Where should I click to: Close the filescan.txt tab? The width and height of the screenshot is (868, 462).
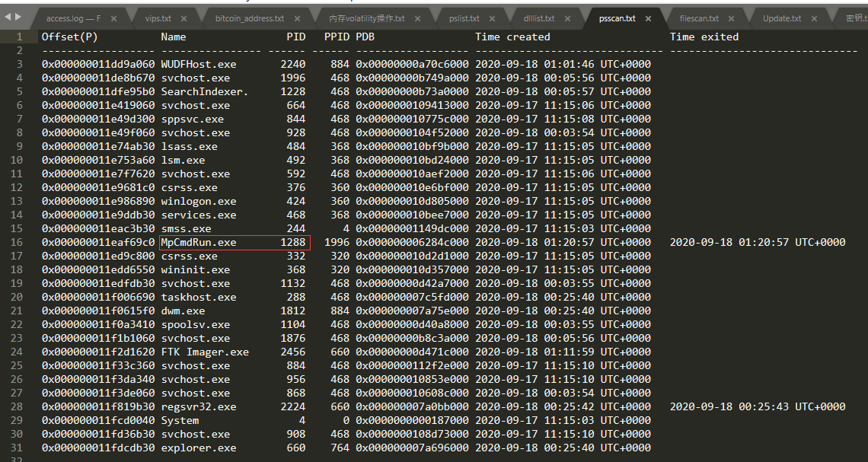[x=730, y=17]
